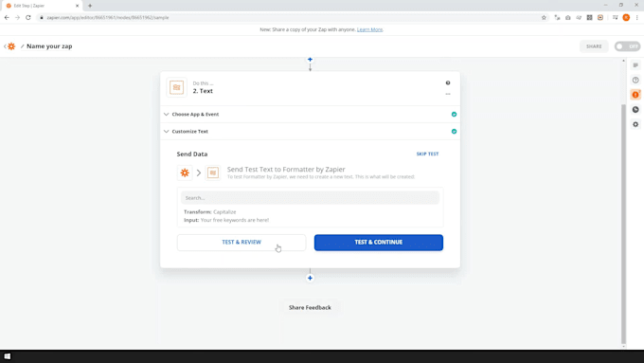Open the step options ellipsis menu
The width and height of the screenshot is (644, 363).
click(x=448, y=94)
